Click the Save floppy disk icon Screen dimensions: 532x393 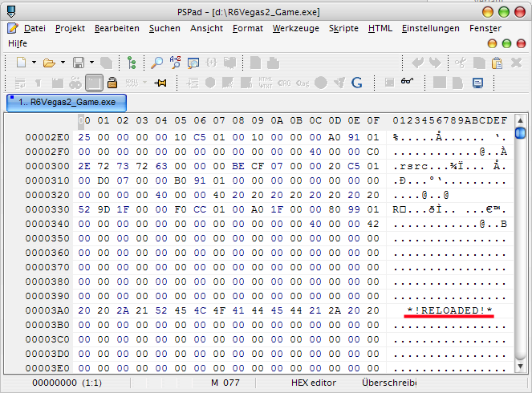(79, 62)
